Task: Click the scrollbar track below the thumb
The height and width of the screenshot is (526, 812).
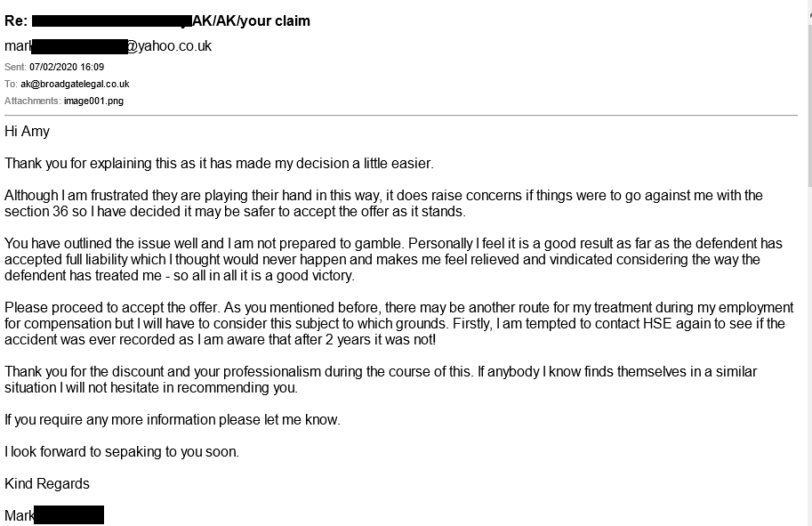Action: coord(809,352)
